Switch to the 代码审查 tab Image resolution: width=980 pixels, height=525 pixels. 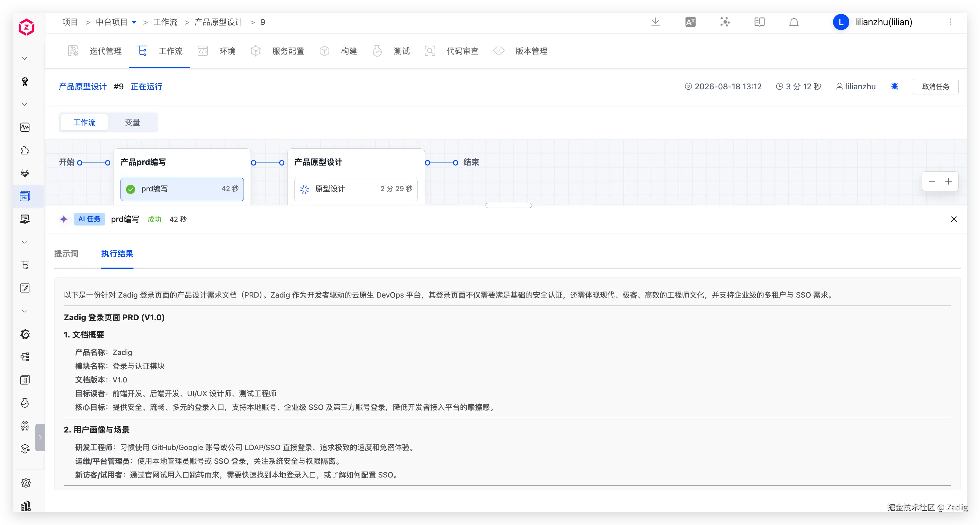[x=451, y=51]
